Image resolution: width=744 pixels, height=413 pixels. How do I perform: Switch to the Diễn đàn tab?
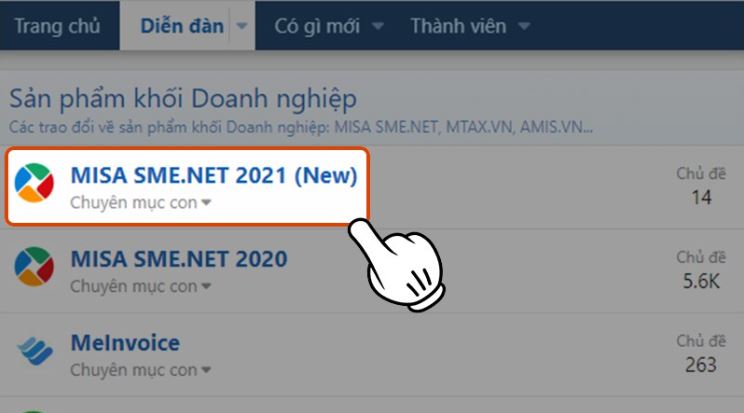182,26
